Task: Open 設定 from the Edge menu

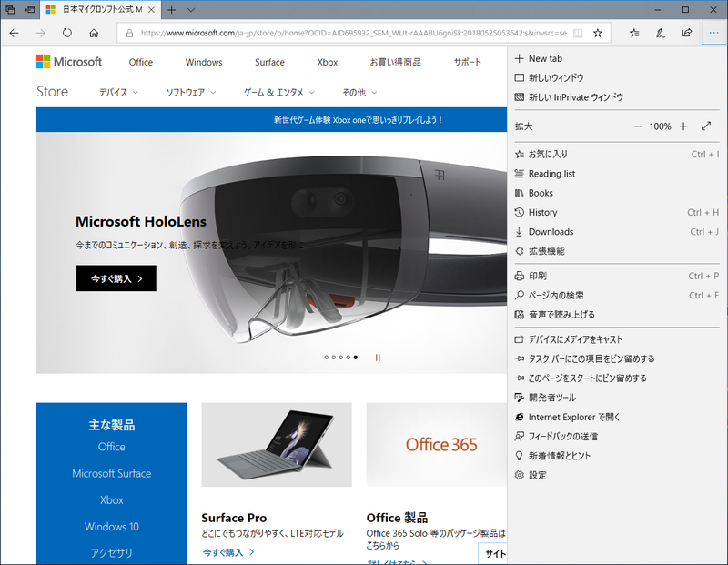Action: [536, 474]
